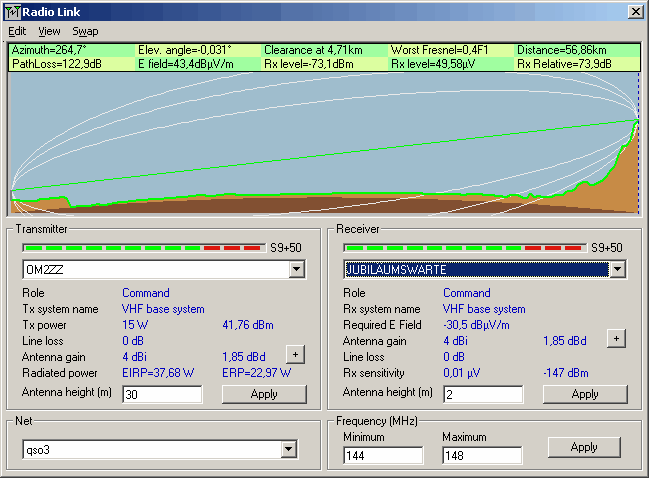Click the transmitter Role Command value
Image resolution: width=649 pixels, height=478 pixels.
(146, 293)
